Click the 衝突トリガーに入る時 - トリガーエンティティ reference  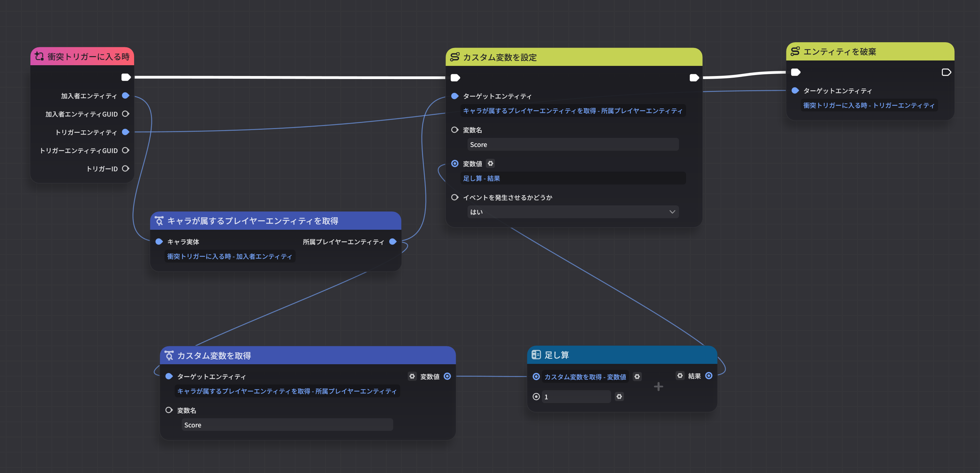coord(869,105)
